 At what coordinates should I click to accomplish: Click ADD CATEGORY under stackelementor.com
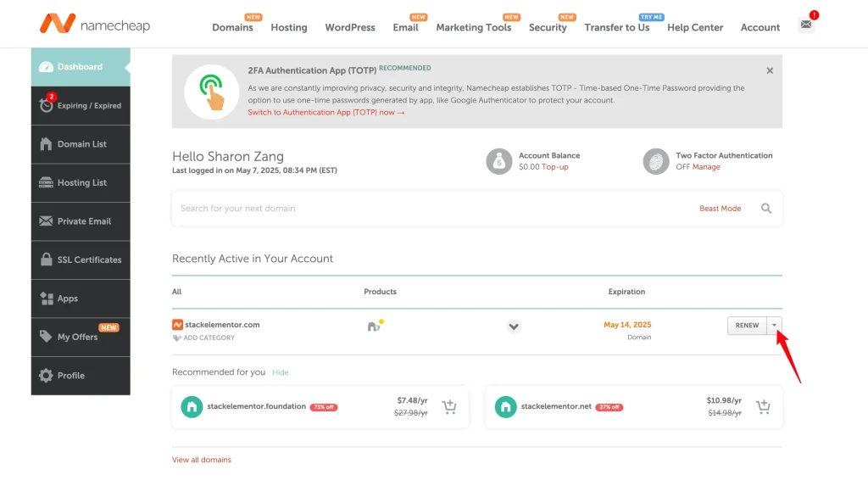(x=209, y=338)
